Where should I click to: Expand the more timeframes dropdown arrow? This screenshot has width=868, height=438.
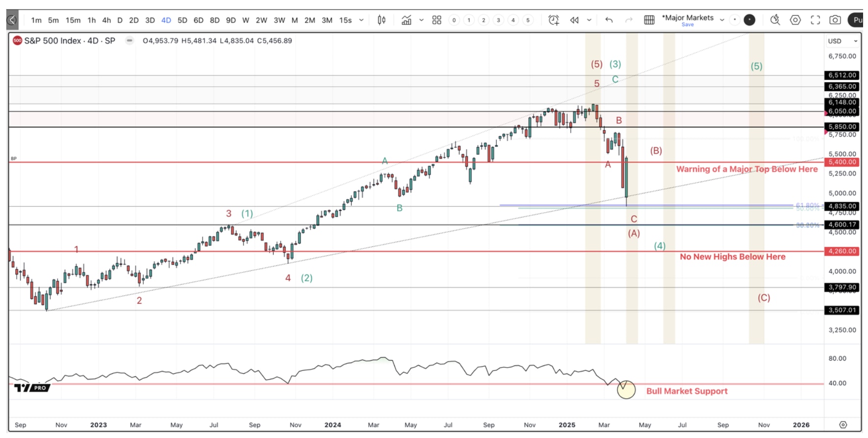(361, 20)
